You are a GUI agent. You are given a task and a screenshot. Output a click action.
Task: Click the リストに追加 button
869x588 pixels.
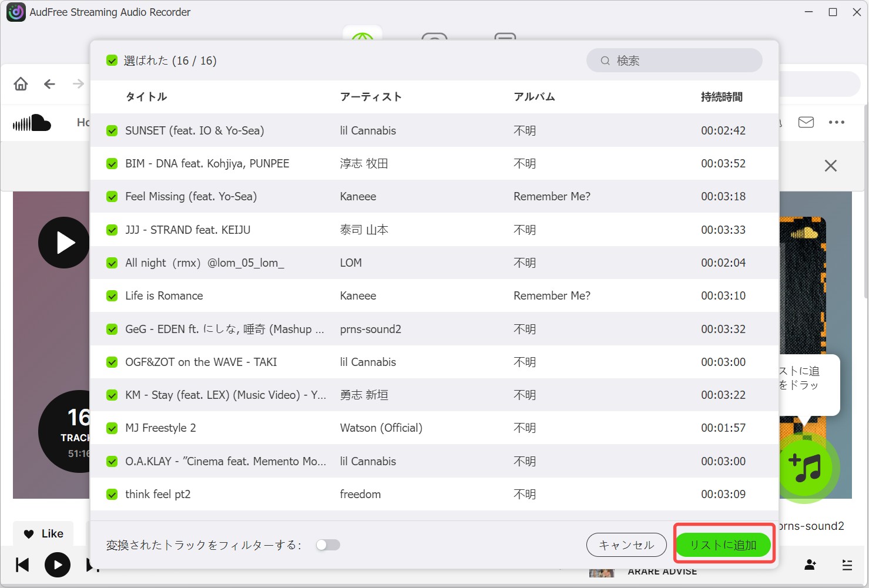point(723,545)
